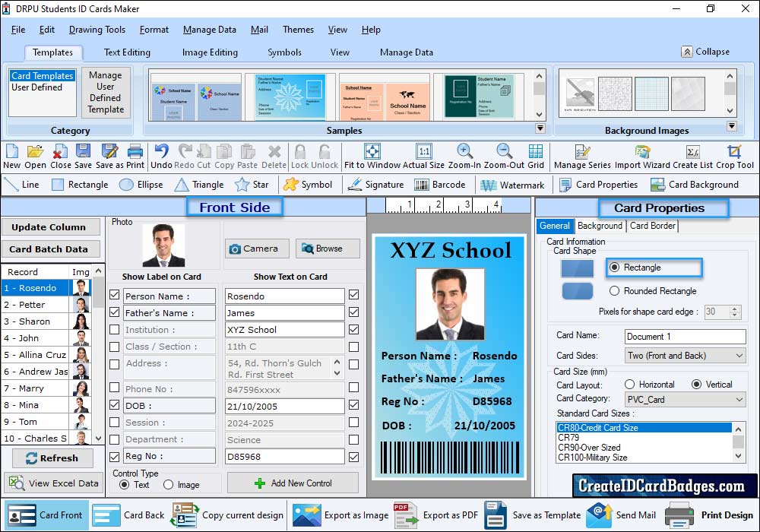Check the Session text checkbox
The image size is (760, 532).
click(x=354, y=423)
